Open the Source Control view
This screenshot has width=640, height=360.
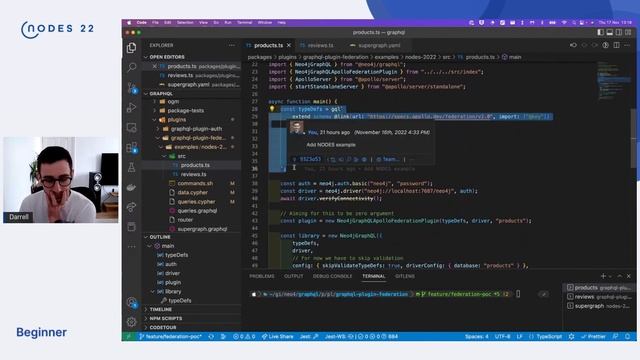click(131, 87)
